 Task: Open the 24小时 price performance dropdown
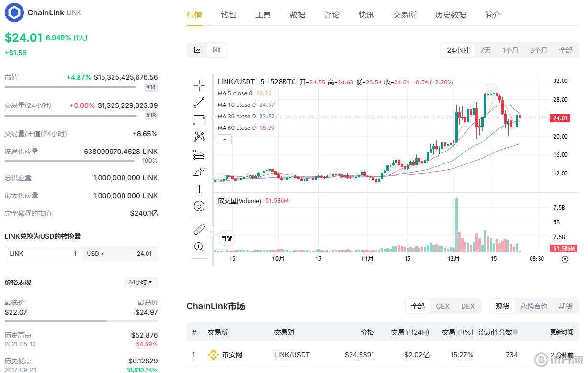140,282
